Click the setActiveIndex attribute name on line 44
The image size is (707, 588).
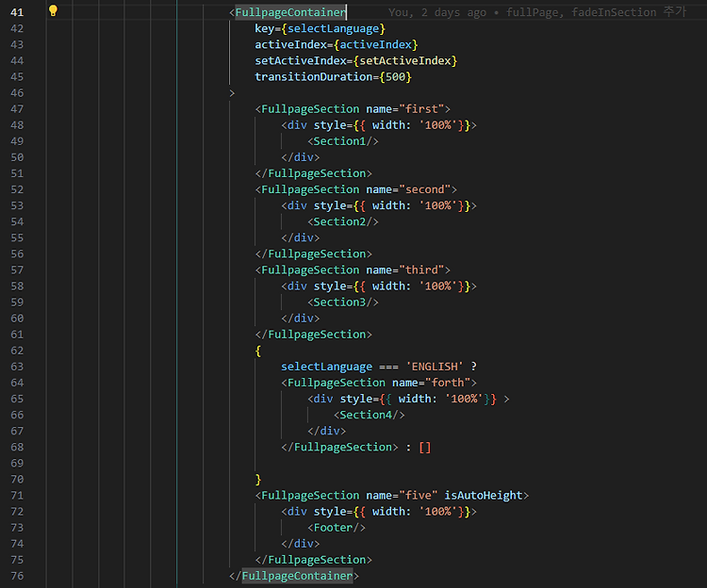coord(301,61)
